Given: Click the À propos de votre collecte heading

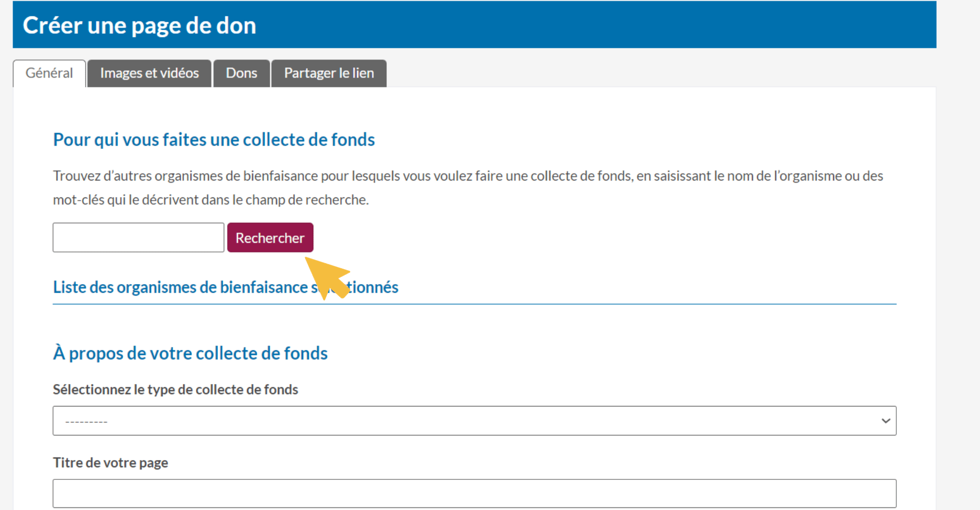Looking at the screenshot, I should 190,353.
